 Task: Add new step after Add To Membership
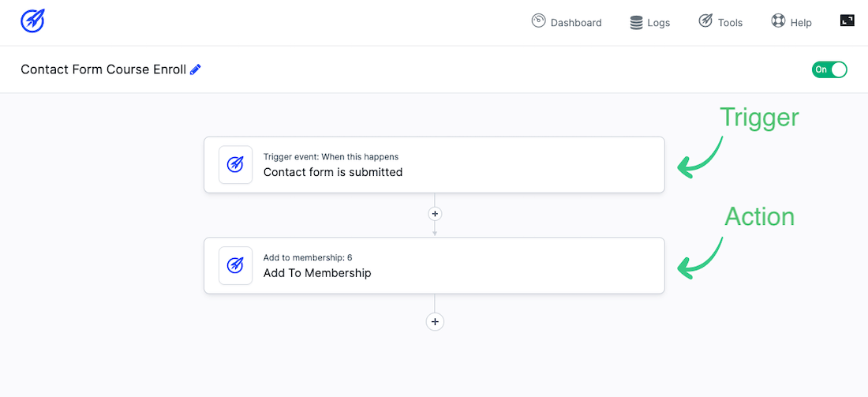pos(435,321)
